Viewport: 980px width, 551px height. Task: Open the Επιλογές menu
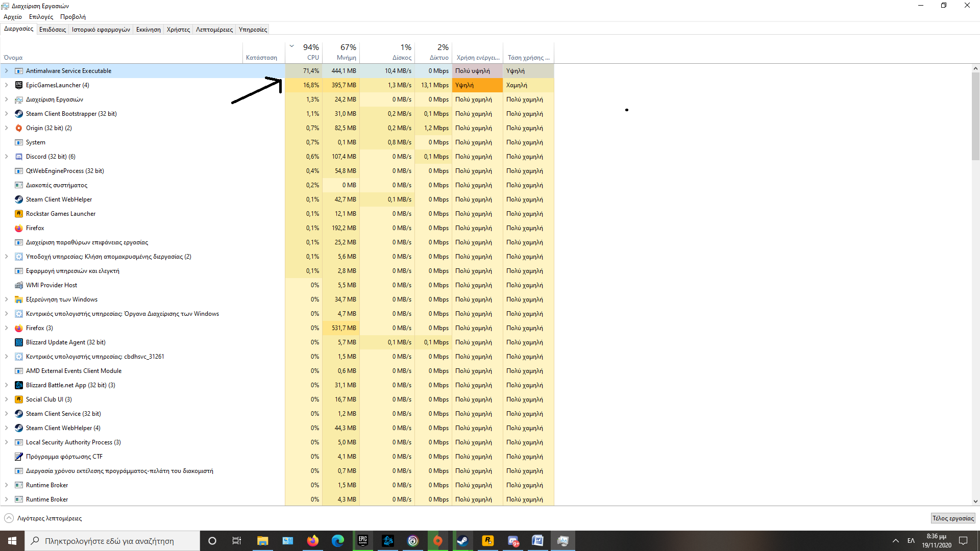pos(41,17)
